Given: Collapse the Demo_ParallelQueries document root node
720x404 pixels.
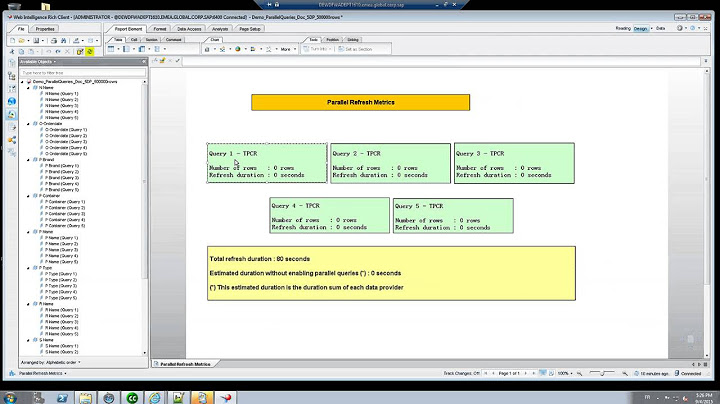Looking at the screenshot, I should 22,82.
